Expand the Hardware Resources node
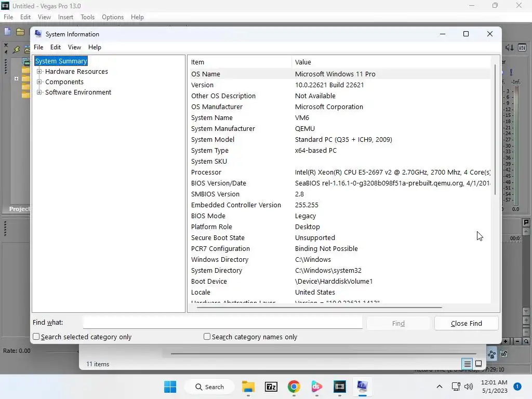 (x=39, y=72)
